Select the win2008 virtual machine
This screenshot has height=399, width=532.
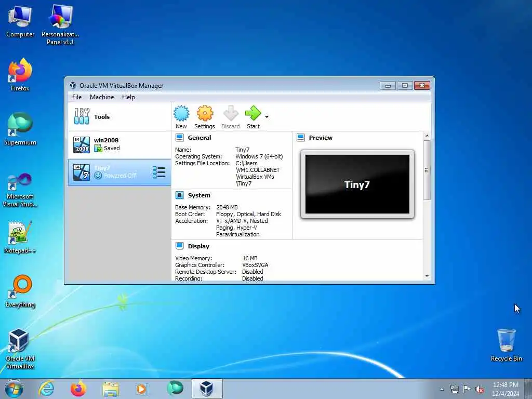[119, 144]
